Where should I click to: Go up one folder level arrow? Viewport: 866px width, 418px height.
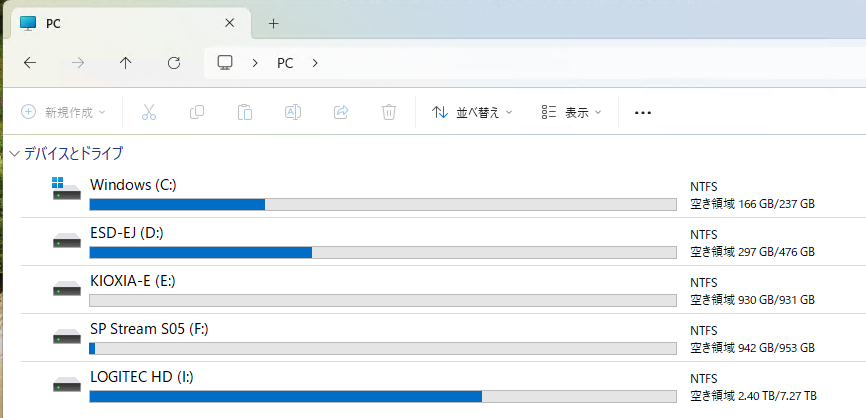[125, 62]
